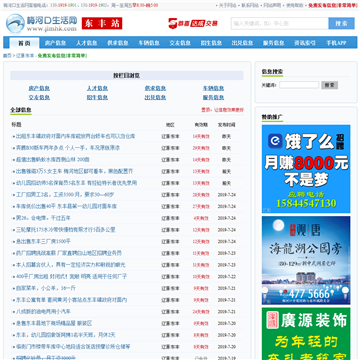The width and height of the screenshot is (360, 360).
Task: Open 出兑信息 in the blue navigation bar
Action: click(x=242, y=43)
